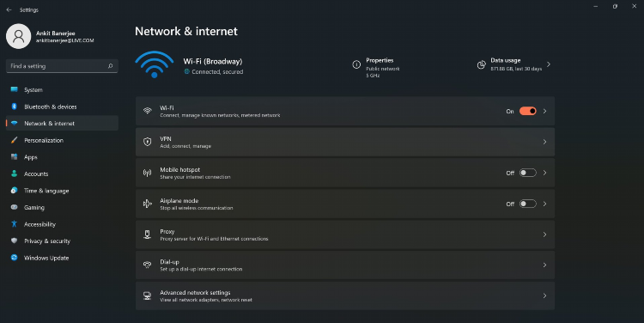Click the Proxy server icon
The height and width of the screenshot is (323, 644).
click(x=147, y=235)
